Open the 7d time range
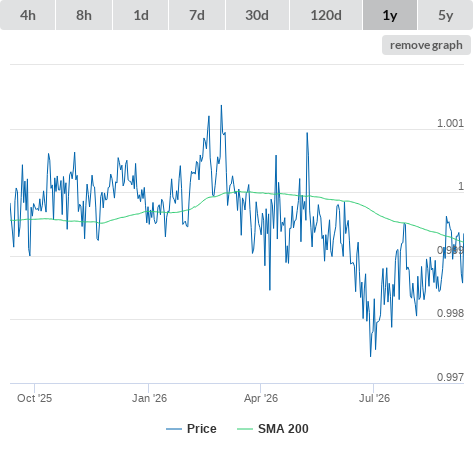474x455 pixels. tap(197, 15)
